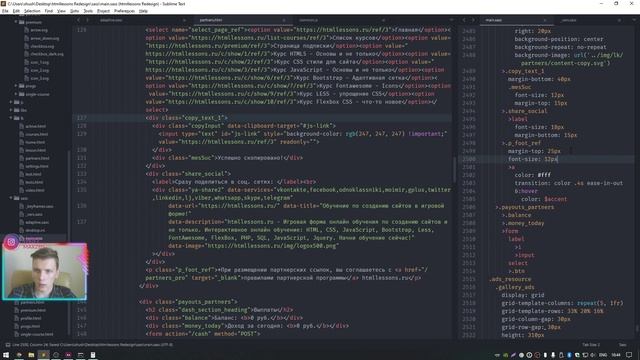
Task: Close the partners.html tab
Action: 284,20
